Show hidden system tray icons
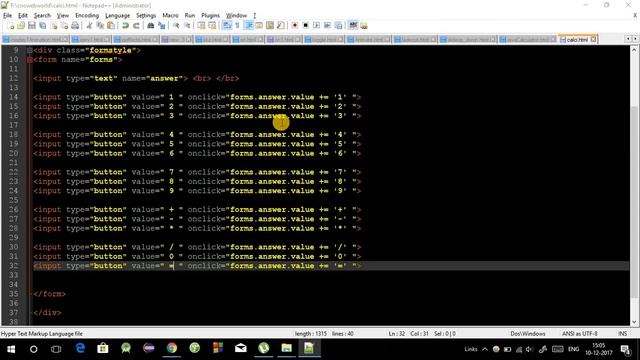 pyautogui.click(x=484, y=349)
